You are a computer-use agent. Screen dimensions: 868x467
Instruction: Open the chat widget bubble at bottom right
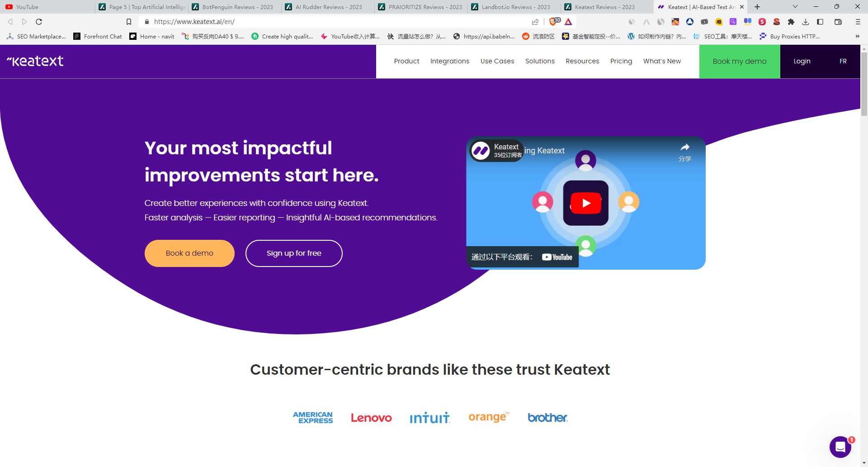coord(840,447)
